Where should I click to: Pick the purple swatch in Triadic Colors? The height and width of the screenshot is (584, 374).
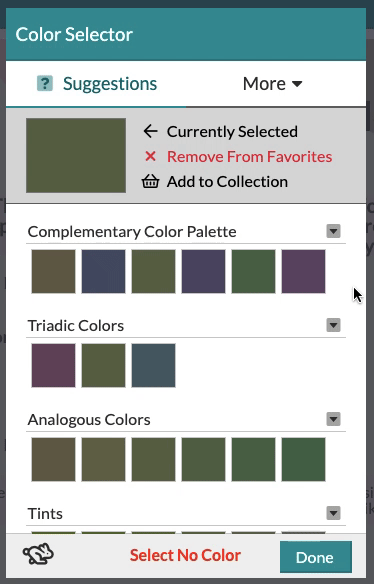(x=53, y=365)
